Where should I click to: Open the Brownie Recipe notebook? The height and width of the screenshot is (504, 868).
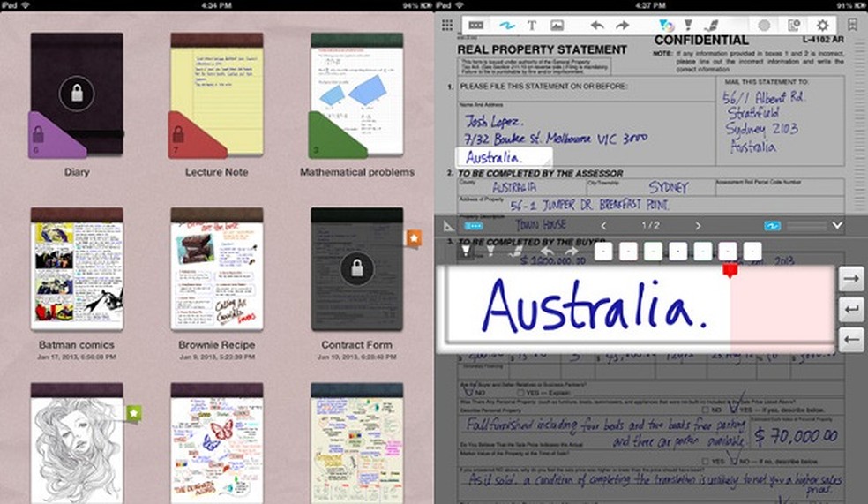(x=217, y=269)
